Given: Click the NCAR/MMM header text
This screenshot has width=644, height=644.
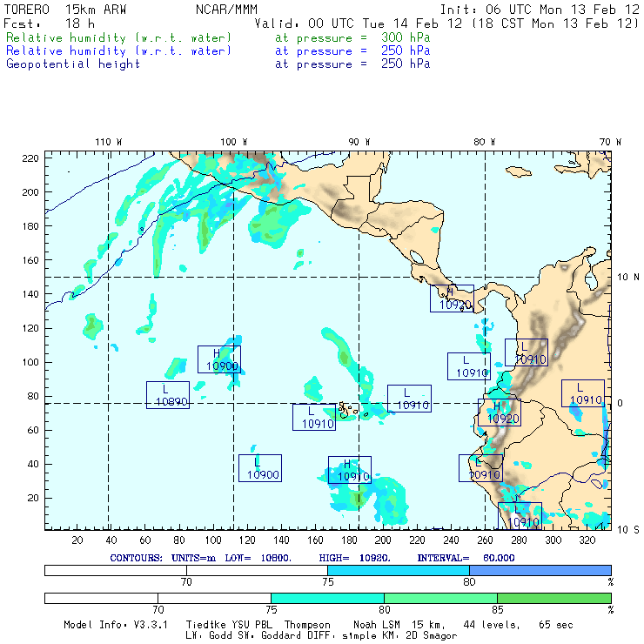Looking at the screenshot, I should pyautogui.click(x=225, y=10).
